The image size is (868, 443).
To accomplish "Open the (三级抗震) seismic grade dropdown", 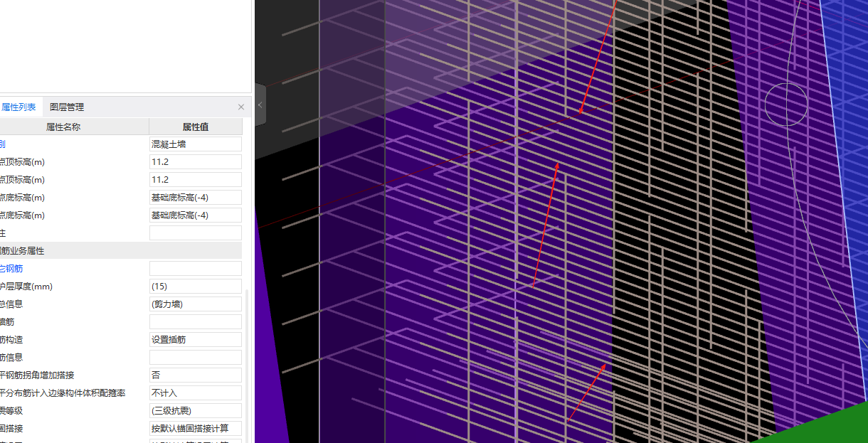I will click(x=196, y=410).
